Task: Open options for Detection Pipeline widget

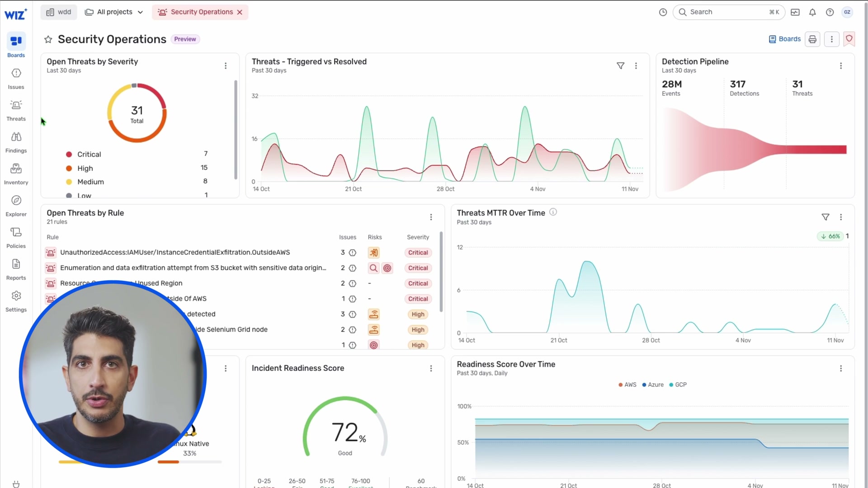Action: pyautogui.click(x=840, y=66)
